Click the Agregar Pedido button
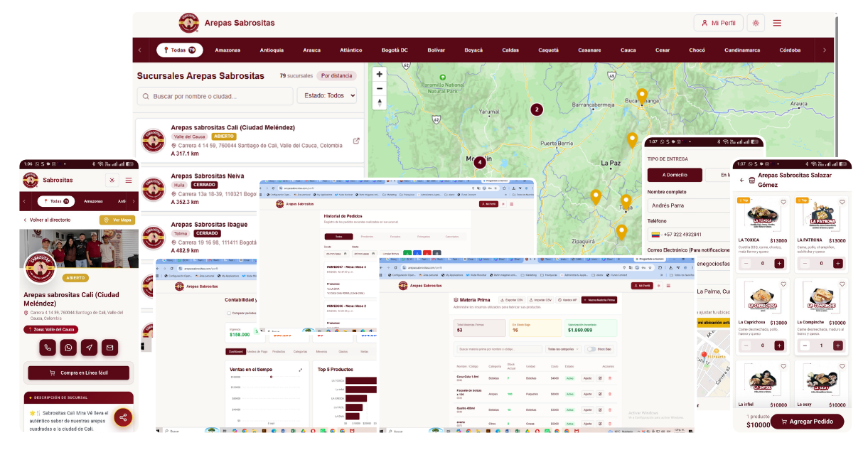868x450 pixels. [807, 421]
